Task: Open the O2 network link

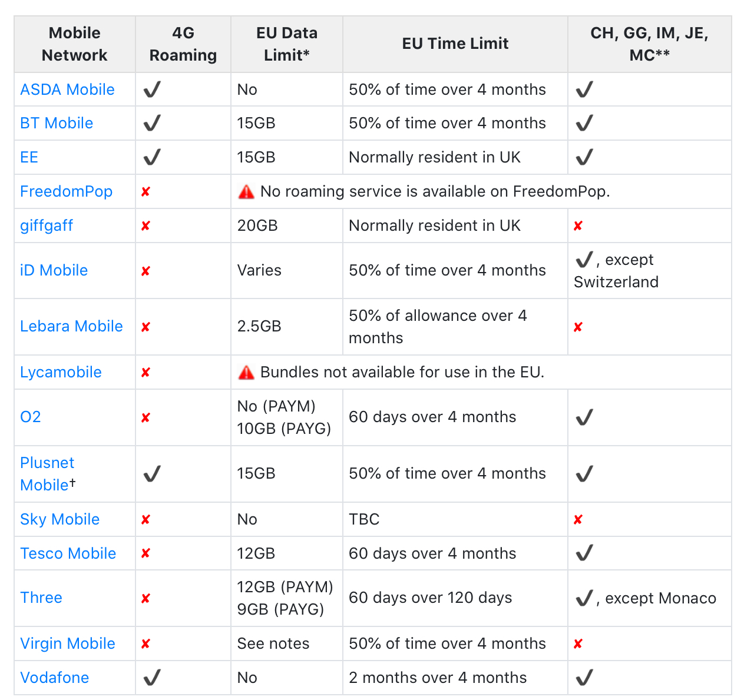Action: (x=31, y=417)
